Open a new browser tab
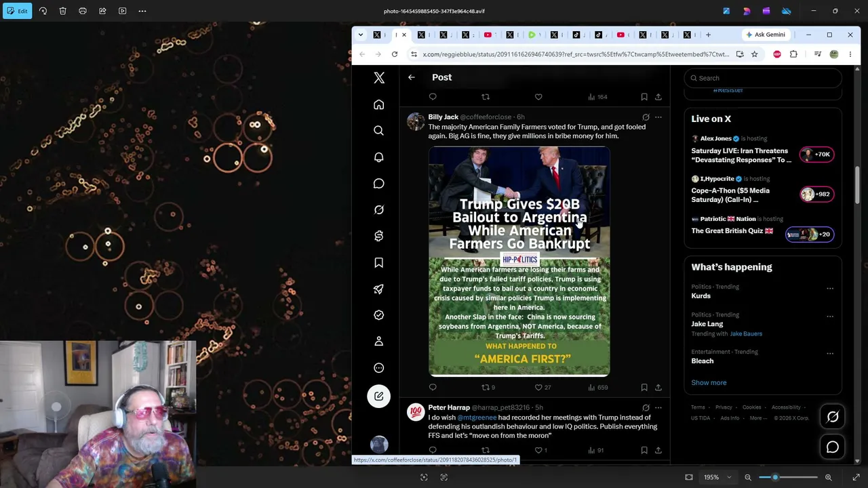Image resolution: width=868 pixels, height=488 pixels. tap(709, 35)
